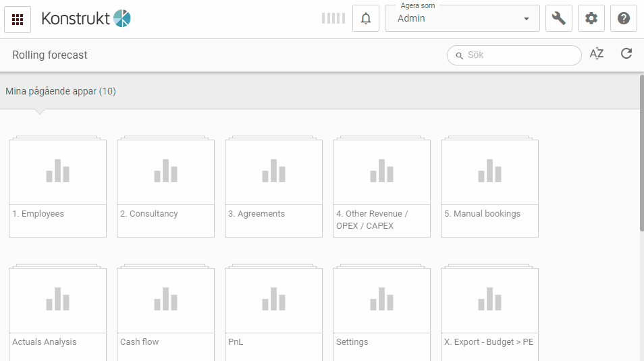
Task: Open the help question mark
Action: coord(624,19)
